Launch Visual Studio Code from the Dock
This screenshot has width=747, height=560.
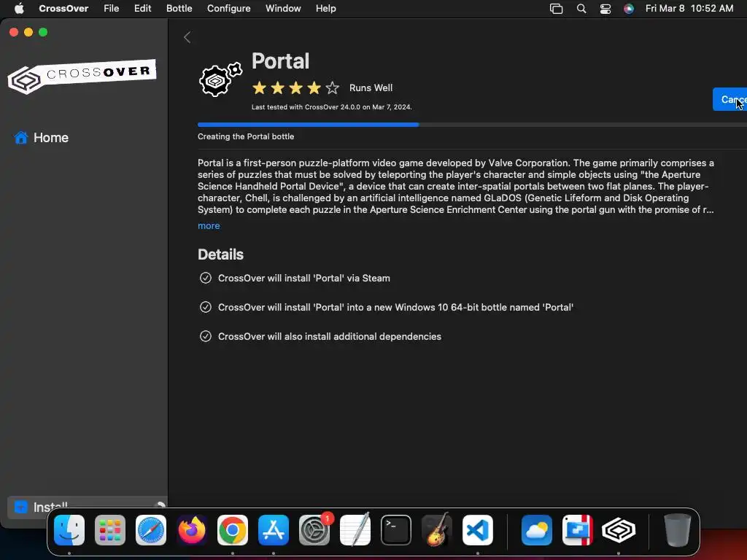(478, 530)
